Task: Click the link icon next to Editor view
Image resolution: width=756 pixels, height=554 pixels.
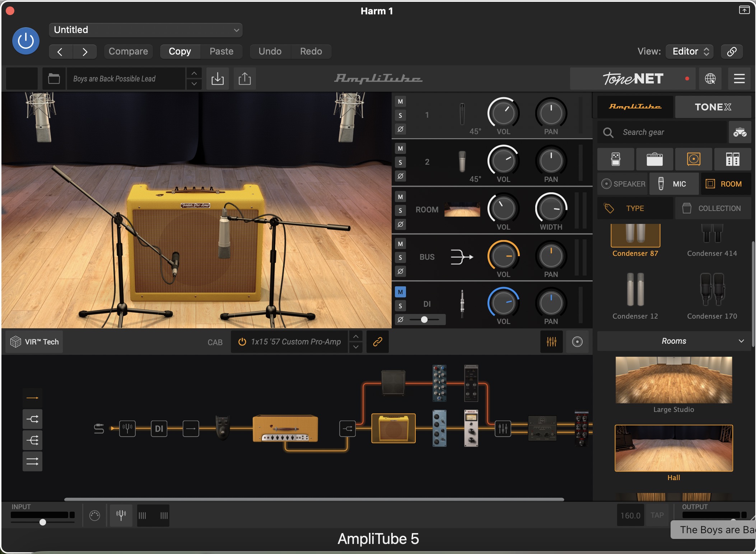Action: pos(732,51)
